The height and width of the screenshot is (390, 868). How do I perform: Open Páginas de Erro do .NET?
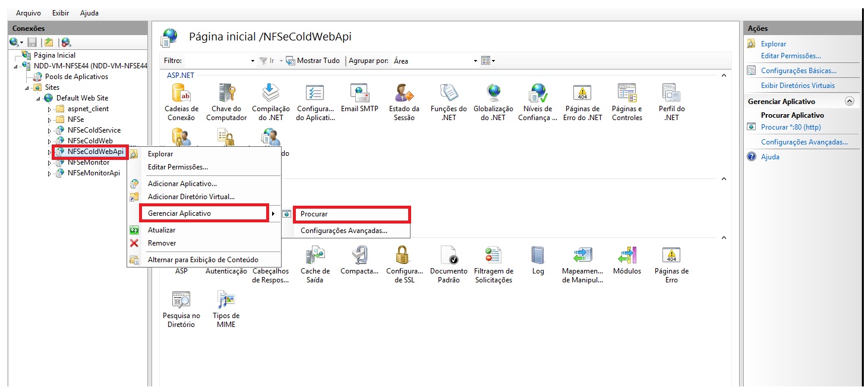pyautogui.click(x=583, y=102)
